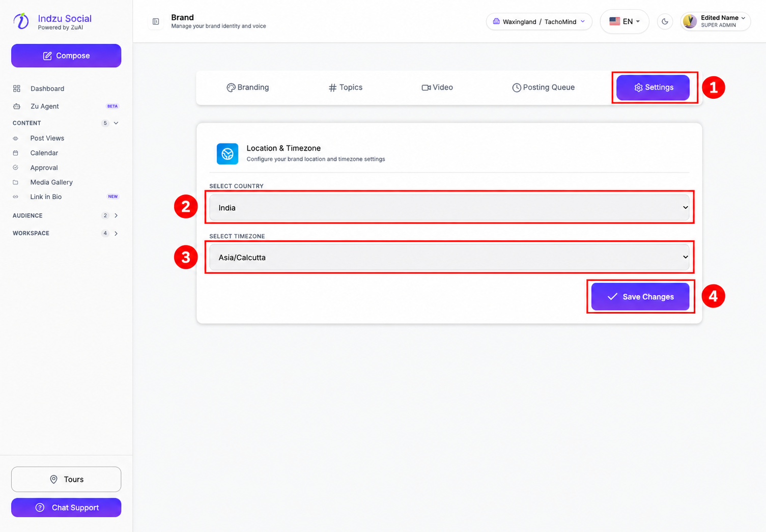This screenshot has height=532, width=766.
Task: Open the Waxingland / TachoMind workspace switcher
Action: coord(539,21)
